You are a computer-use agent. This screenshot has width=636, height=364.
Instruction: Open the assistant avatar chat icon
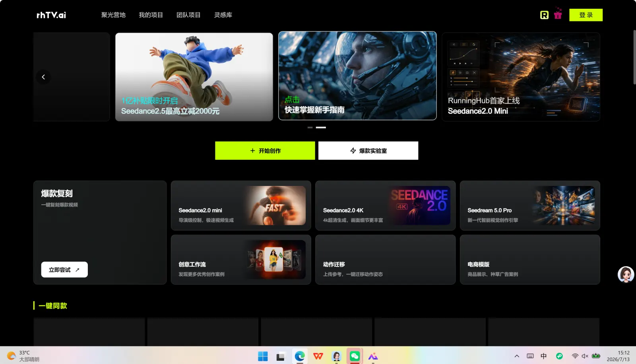tap(626, 275)
